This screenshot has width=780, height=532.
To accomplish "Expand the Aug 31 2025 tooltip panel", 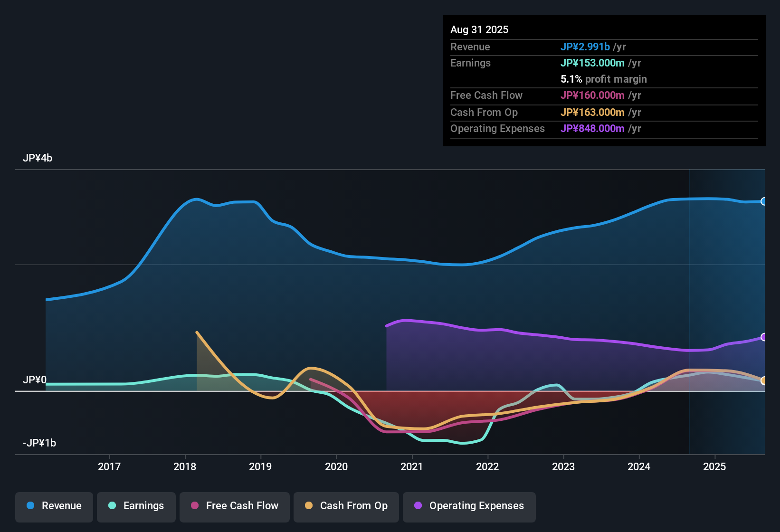I will [x=604, y=81].
